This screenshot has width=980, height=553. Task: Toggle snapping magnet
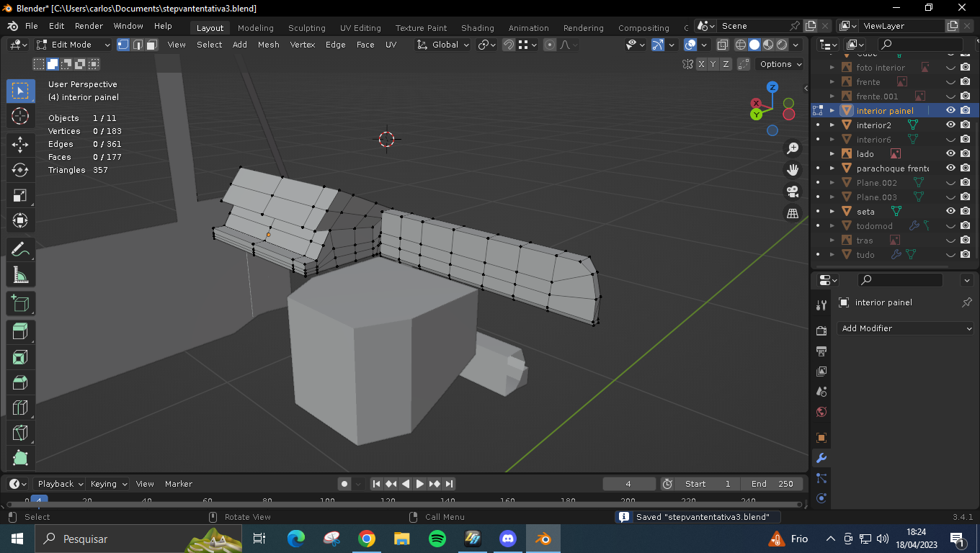click(509, 45)
